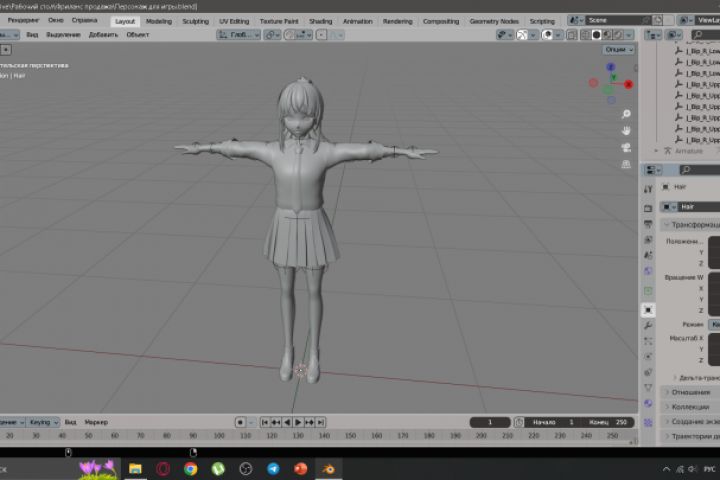
Task: Open the Particles properties tab
Action: click(648, 341)
